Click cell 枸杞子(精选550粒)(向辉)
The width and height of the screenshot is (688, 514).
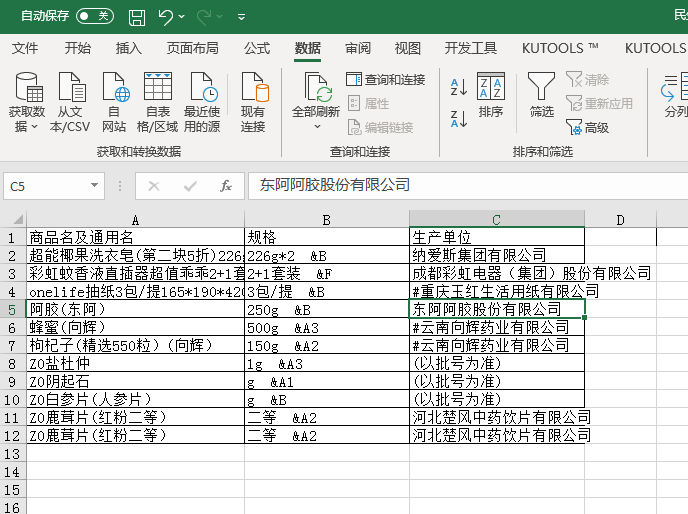pyautogui.click(x=135, y=345)
